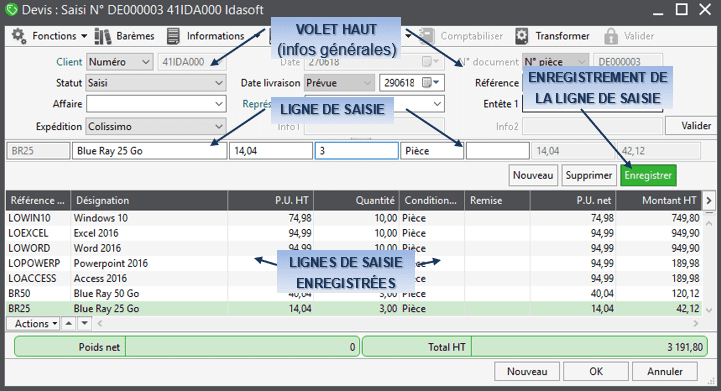This screenshot has height=391, width=721.
Task: Click the Informations document icon
Action: coord(173,36)
